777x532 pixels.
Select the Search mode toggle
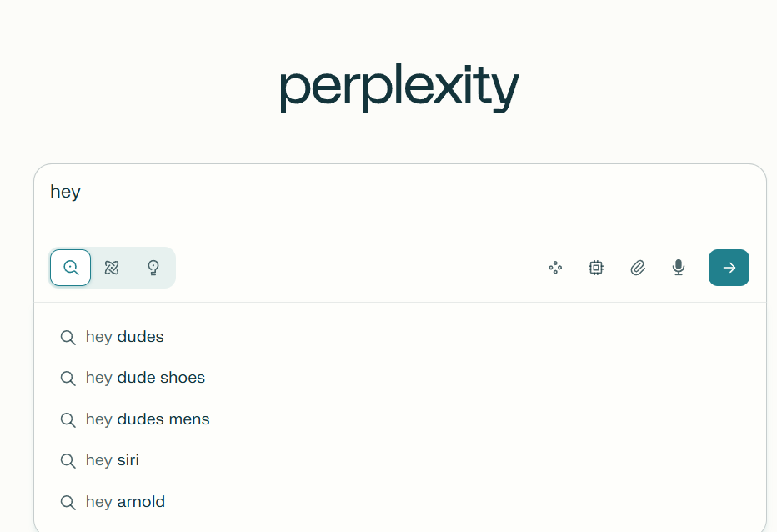pyautogui.click(x=71, y=268)
